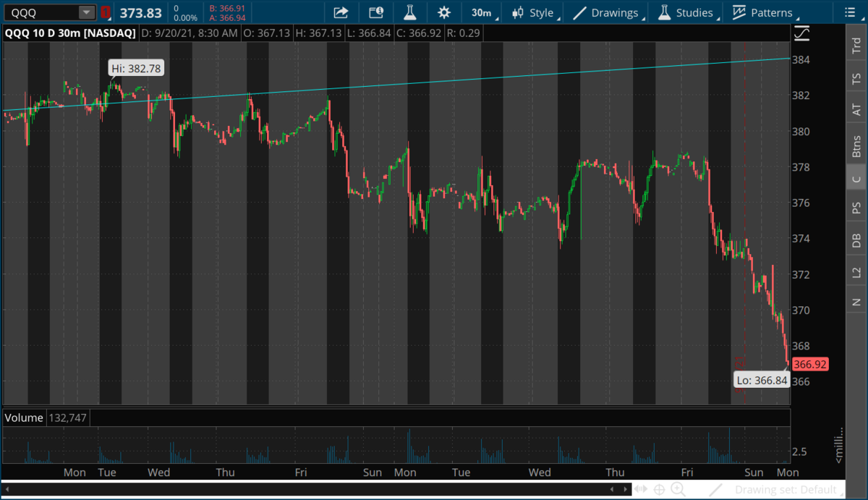The height and width of the screenshot is (500, 868).
Task: Click the pan/scroll arrows icon below chart
Action: (x=641, y=490)
